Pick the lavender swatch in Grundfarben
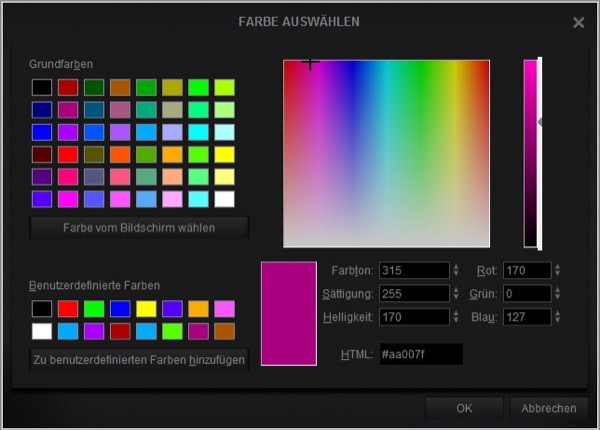The width and height of the screenshot is (600, 430). (172, 132)
